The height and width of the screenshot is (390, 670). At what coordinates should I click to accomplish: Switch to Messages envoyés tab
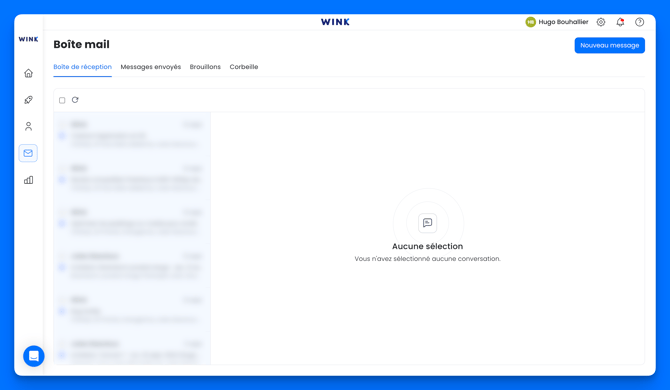point(150,67)
